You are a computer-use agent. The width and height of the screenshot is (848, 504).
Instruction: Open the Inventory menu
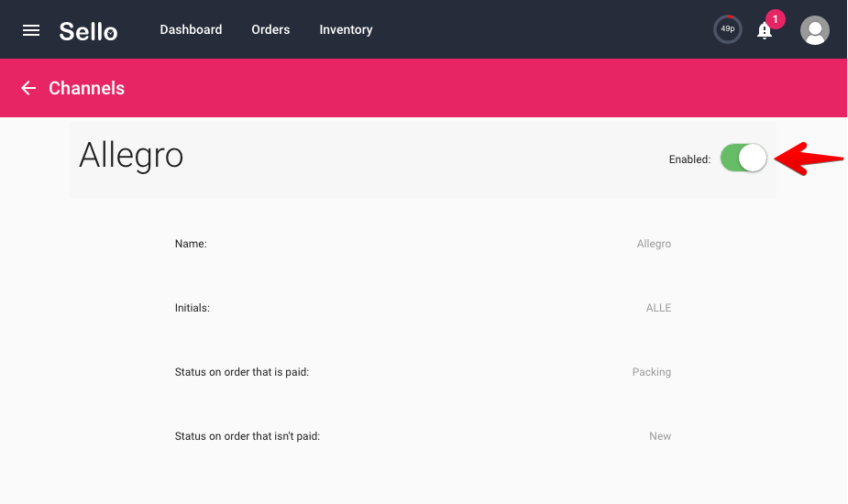346,29
